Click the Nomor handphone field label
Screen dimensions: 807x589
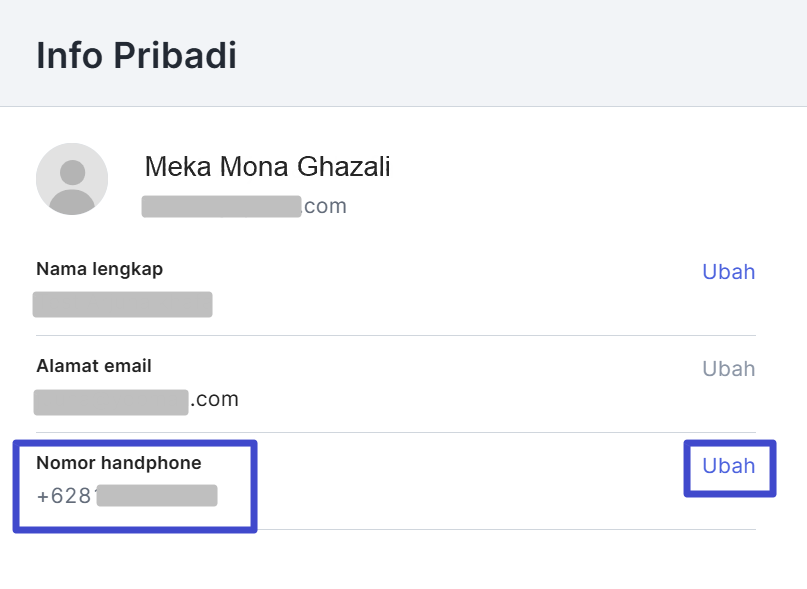(119, 463)
